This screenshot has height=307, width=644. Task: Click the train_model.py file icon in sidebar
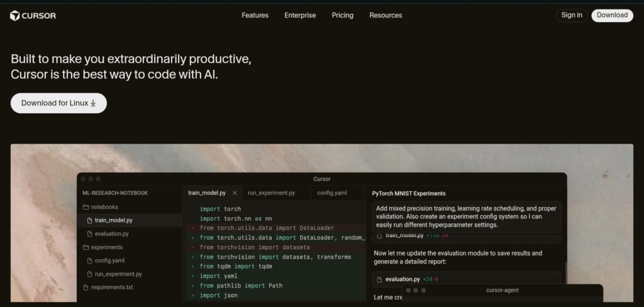click(x=89, y=220)
